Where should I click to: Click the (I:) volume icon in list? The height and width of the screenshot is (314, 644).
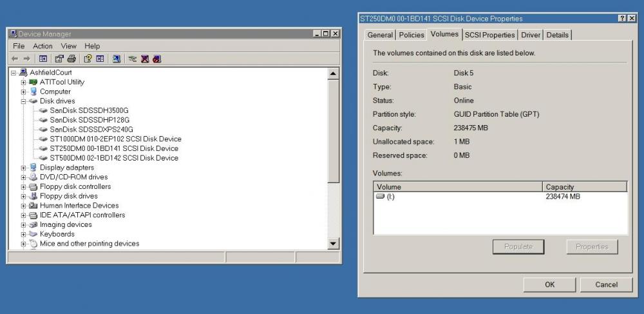tap(380, 197)
